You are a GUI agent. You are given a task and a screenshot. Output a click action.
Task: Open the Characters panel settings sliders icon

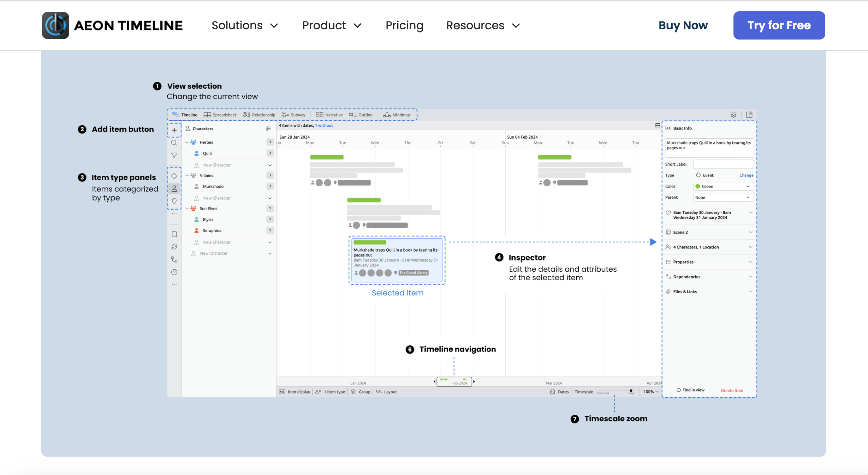coord(268,128)
